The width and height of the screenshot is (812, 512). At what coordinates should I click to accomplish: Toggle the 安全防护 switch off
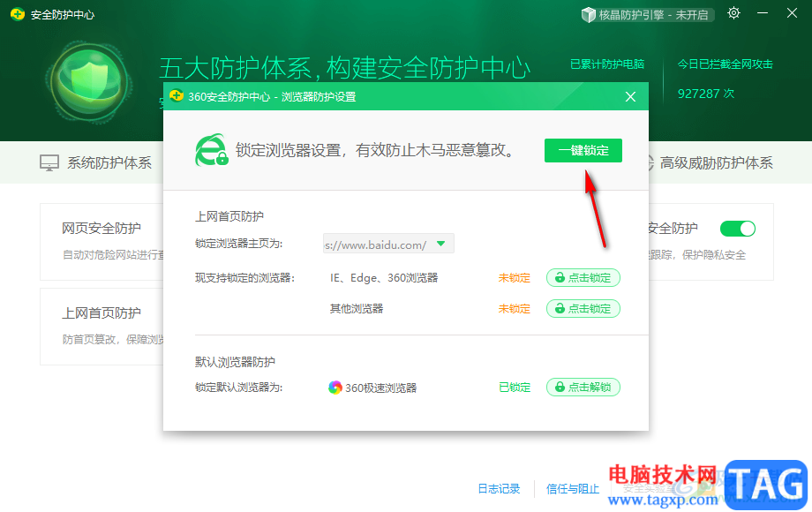(738, 229)
